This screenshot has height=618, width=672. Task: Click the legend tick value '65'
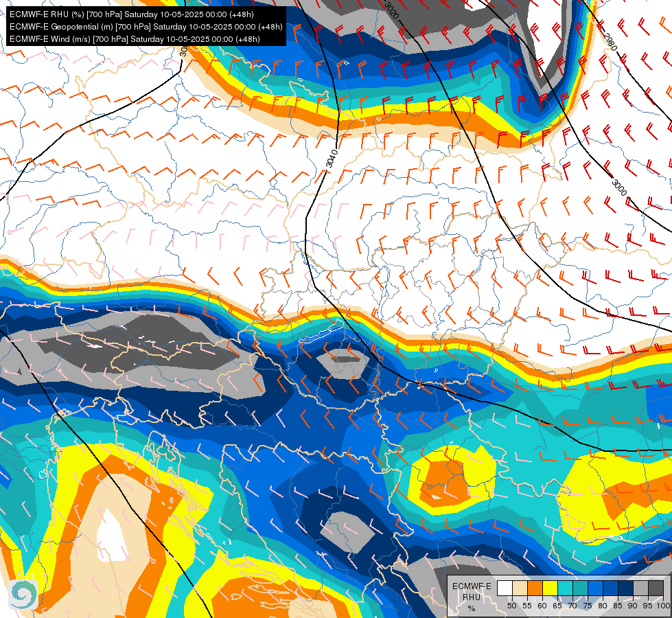[x=557, y=606]
